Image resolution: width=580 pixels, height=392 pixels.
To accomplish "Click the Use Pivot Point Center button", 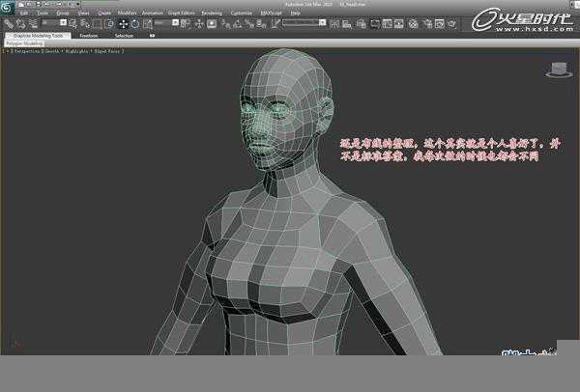I will [186, 24].
